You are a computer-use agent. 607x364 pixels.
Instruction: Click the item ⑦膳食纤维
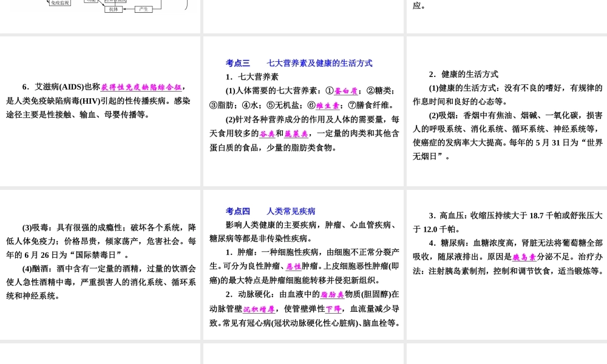[368, 105]
